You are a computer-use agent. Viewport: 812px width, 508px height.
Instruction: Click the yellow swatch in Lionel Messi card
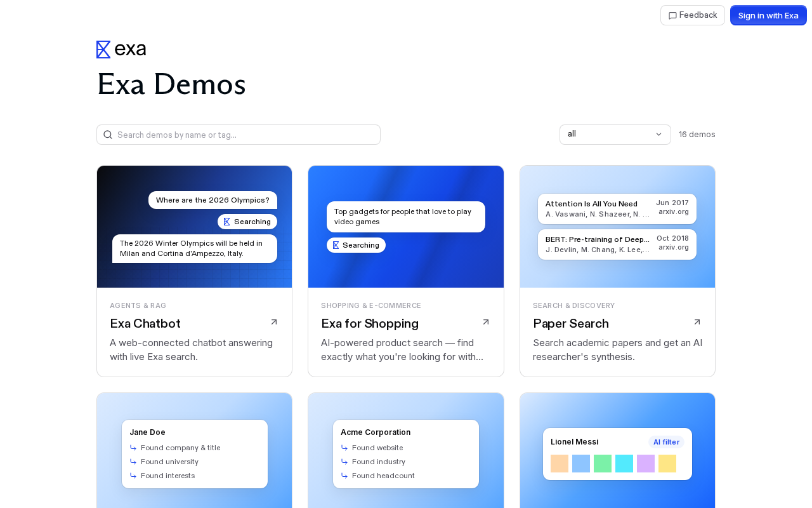pos(667,464)
